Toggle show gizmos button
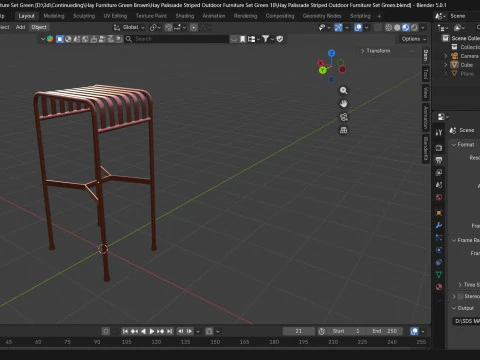Image resolution: width=480 pixels, height=360 pixels. [x=338, y=28]
